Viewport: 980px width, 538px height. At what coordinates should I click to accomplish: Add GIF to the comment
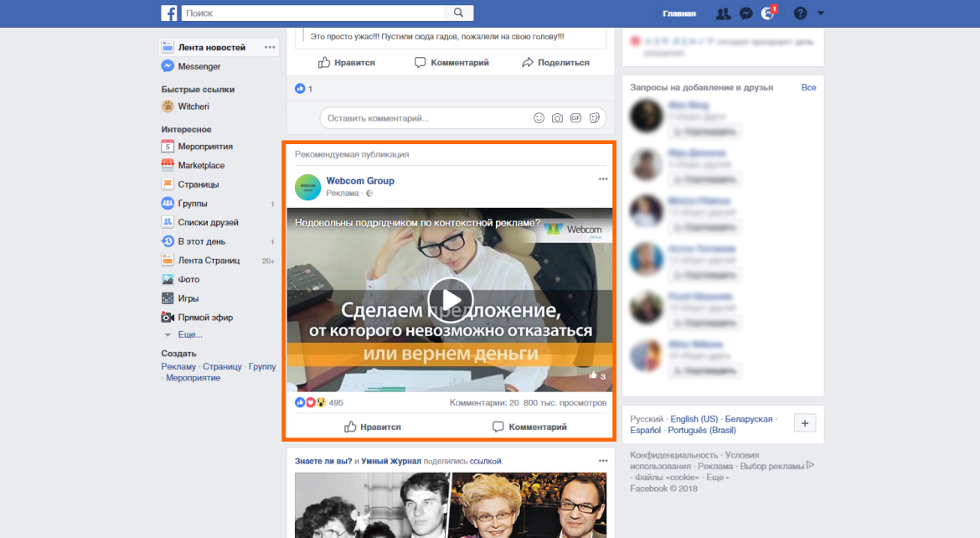coord(575,118)
